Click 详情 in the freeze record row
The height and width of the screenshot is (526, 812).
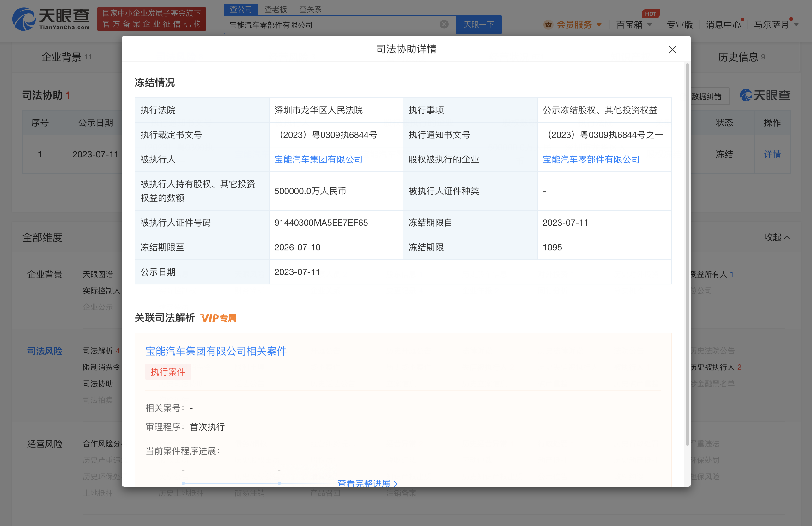pyautogui.click(x=772, y=155)
